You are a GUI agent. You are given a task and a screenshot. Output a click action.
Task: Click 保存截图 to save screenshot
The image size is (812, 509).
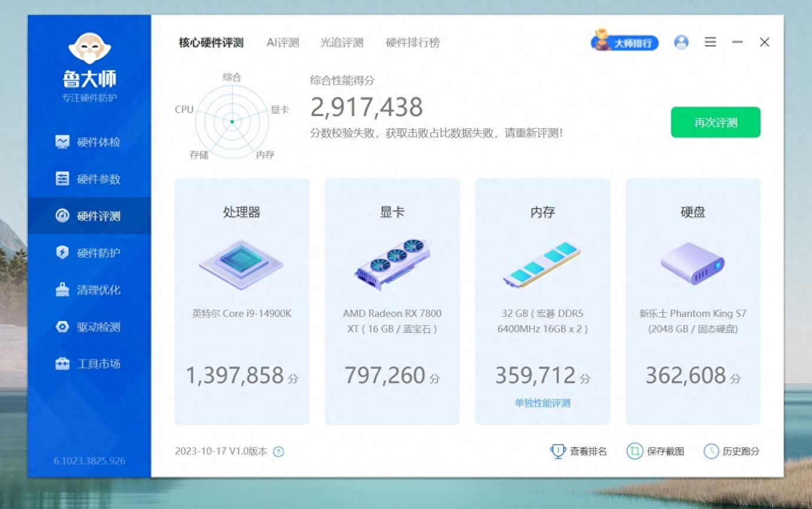(x=655, y=451)
